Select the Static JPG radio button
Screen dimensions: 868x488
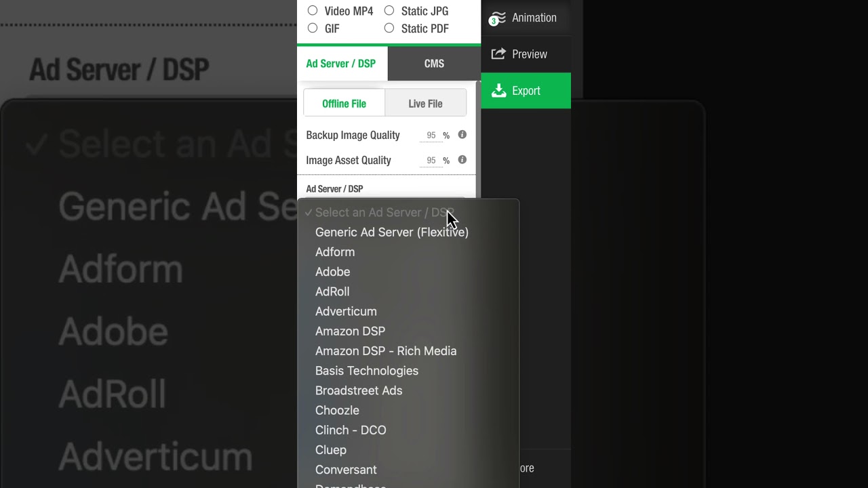(x=389, y=10)
